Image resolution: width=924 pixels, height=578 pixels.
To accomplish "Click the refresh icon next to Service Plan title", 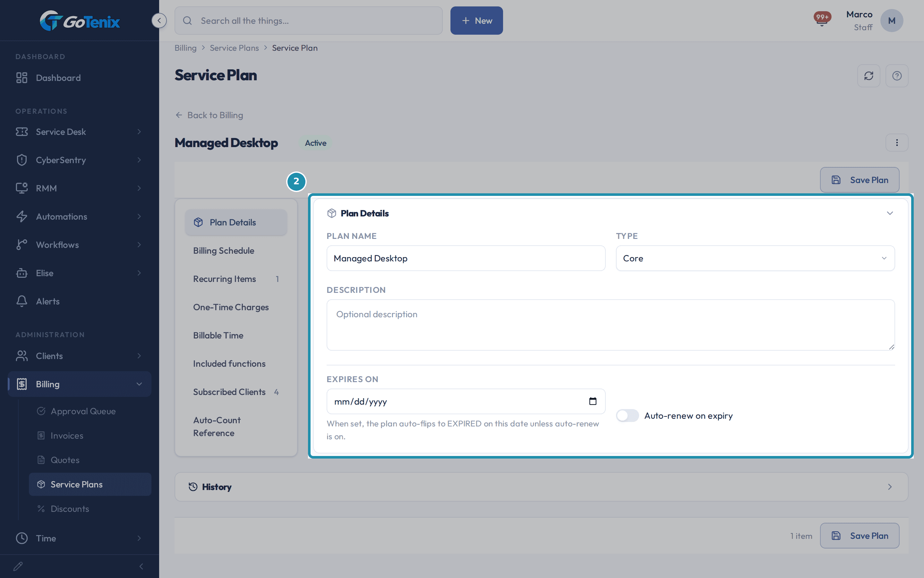I will 868,76.
